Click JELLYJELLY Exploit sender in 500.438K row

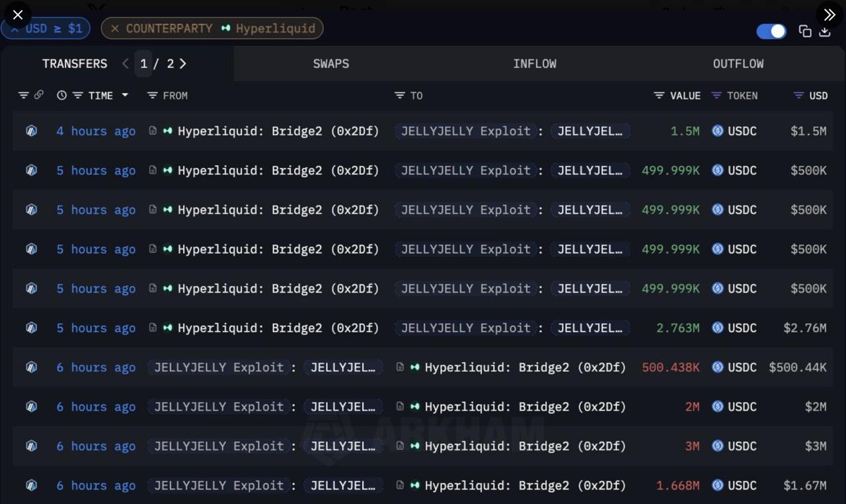tap(219, 367)
